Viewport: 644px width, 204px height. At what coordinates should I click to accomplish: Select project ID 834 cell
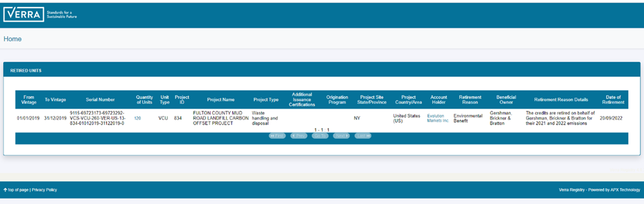pyautogui.click(x=178, y=118)
